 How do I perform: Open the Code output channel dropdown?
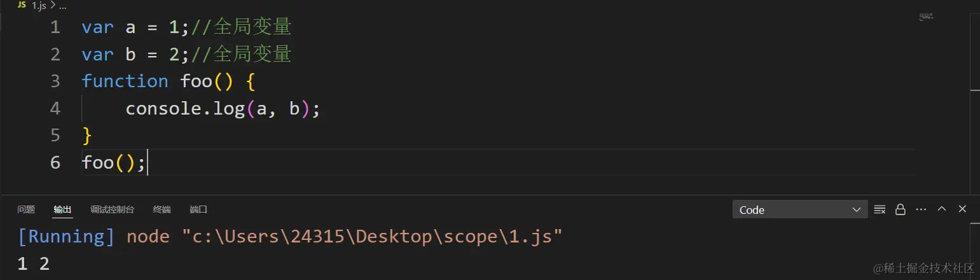[x=800, y=209]
